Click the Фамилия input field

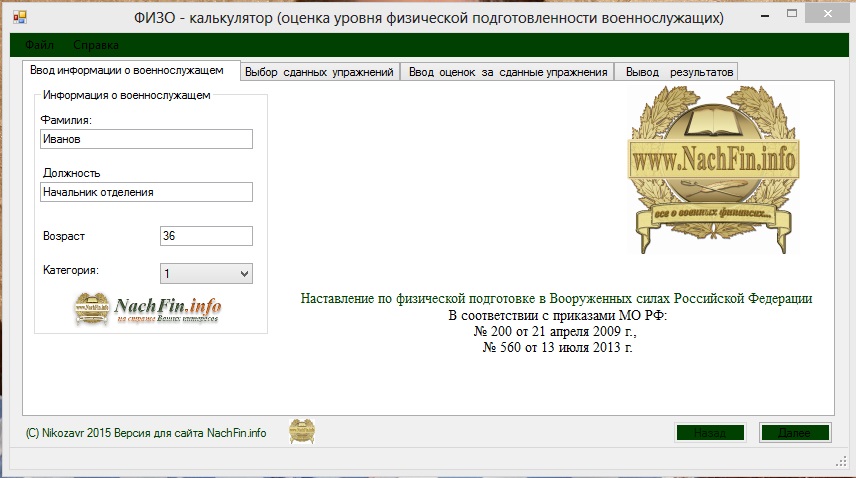(146, 139)
